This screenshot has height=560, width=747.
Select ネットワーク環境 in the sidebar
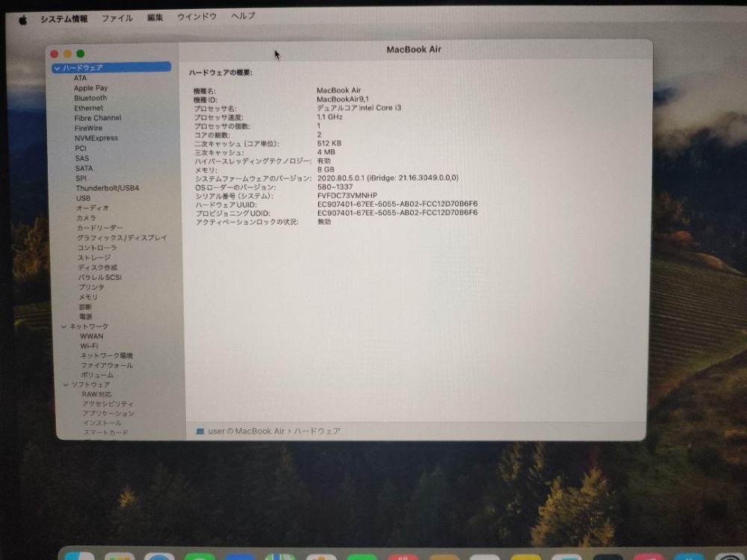coord(107,355)
